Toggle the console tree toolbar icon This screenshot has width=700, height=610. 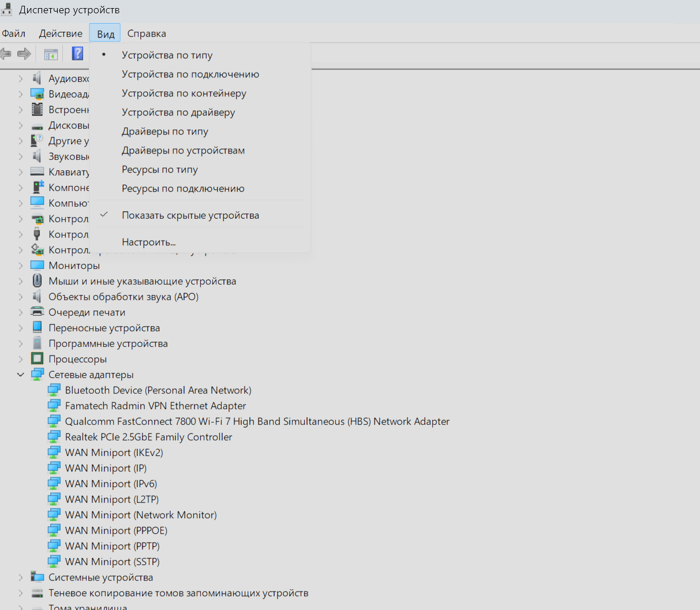[51, 54]
